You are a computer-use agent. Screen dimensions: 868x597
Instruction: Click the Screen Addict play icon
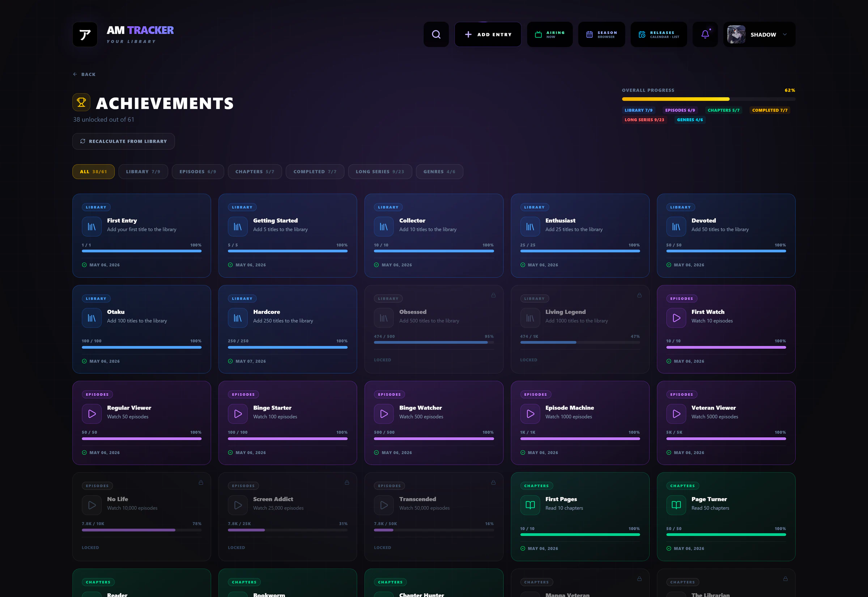point(238,505)
